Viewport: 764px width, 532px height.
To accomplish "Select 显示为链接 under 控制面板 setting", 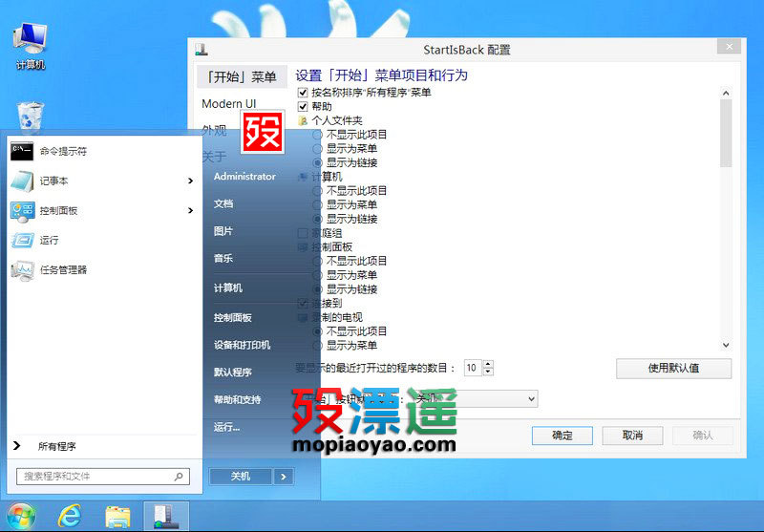I will click(x=317, y=289).
